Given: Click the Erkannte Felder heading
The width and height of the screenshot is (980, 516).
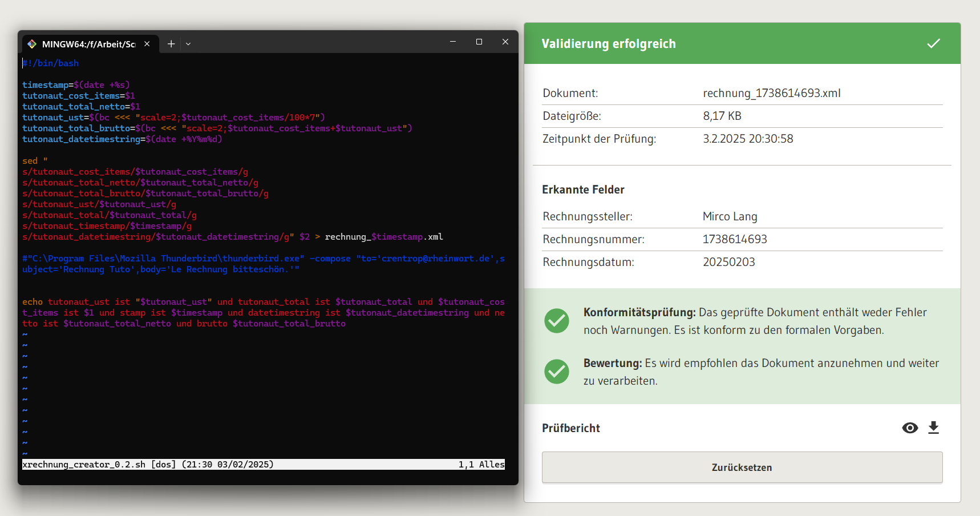Looking at the screenshot, I should pyautogui.click(x=583, y=190).
